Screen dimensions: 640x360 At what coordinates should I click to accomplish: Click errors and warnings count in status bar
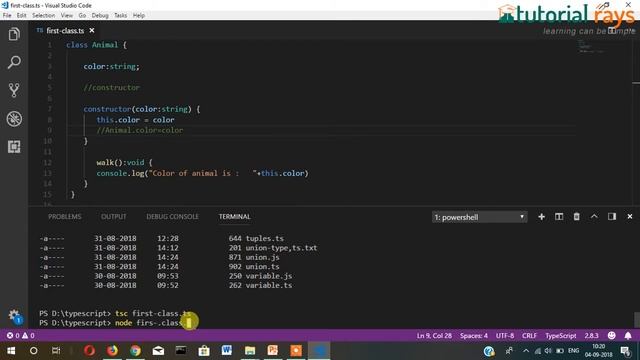click(20, 336)
